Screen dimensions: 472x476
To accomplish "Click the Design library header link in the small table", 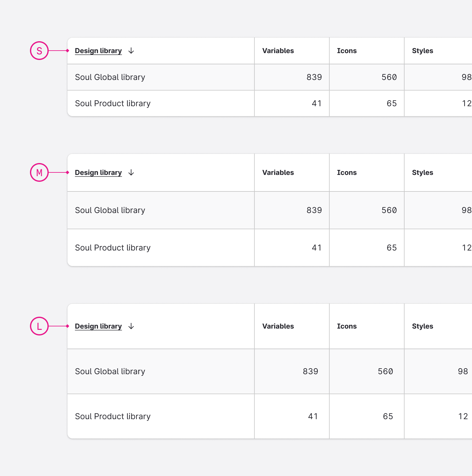I will [98, 51].
